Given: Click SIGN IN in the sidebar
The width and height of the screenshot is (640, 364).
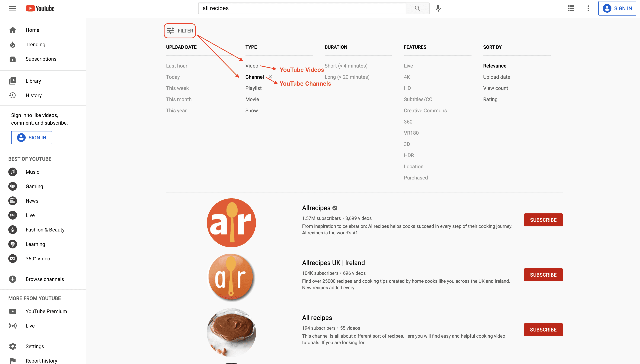Looking at the screenshot, I should (x=31, y=138).
